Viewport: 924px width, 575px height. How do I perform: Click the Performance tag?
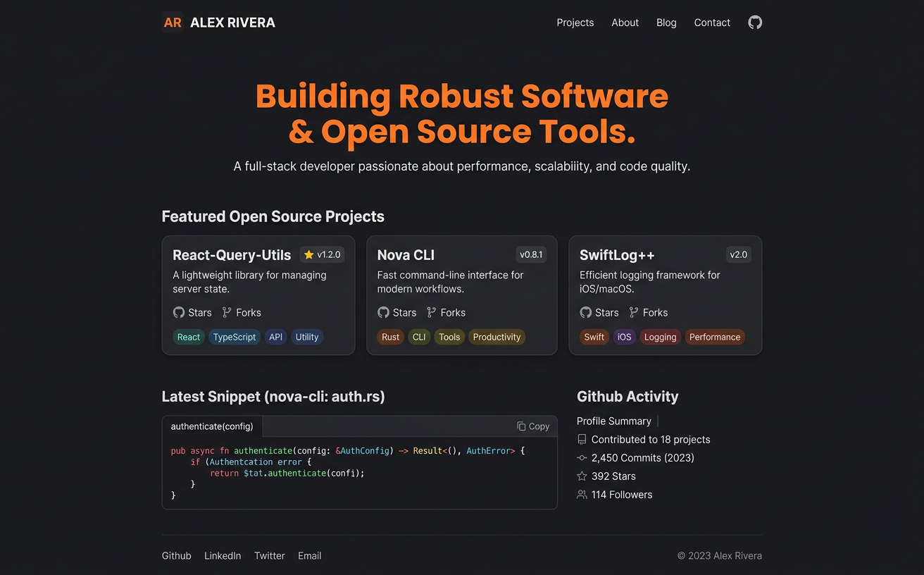(x=715, y=337)
